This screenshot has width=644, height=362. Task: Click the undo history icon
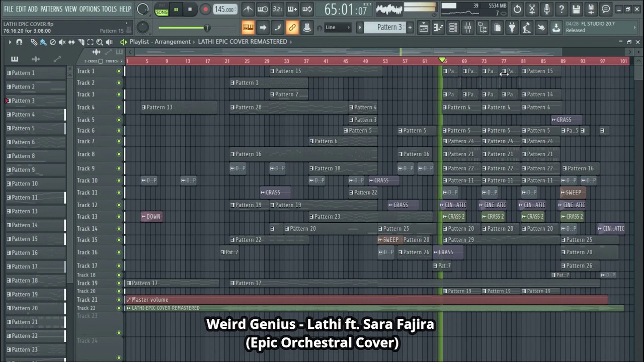(x=517, y=9)
